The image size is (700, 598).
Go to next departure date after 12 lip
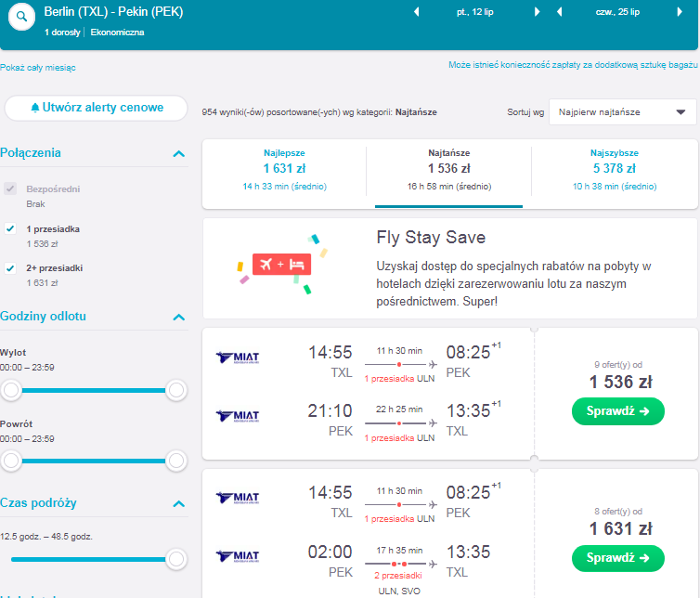point(537,12)
